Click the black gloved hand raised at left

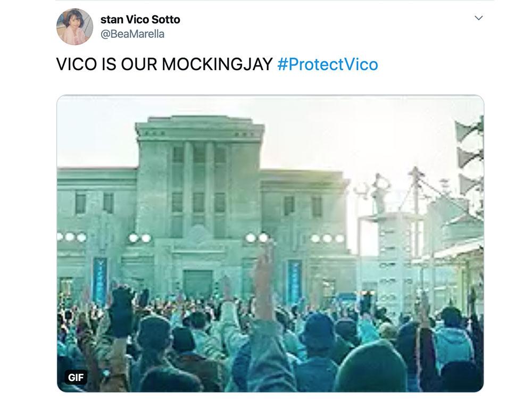tap(121, 311)
